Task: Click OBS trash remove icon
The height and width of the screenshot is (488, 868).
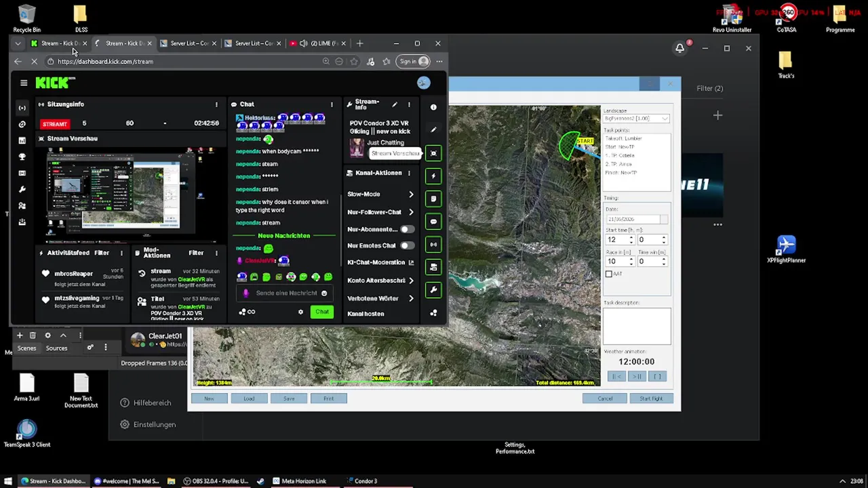Action: 33,335
